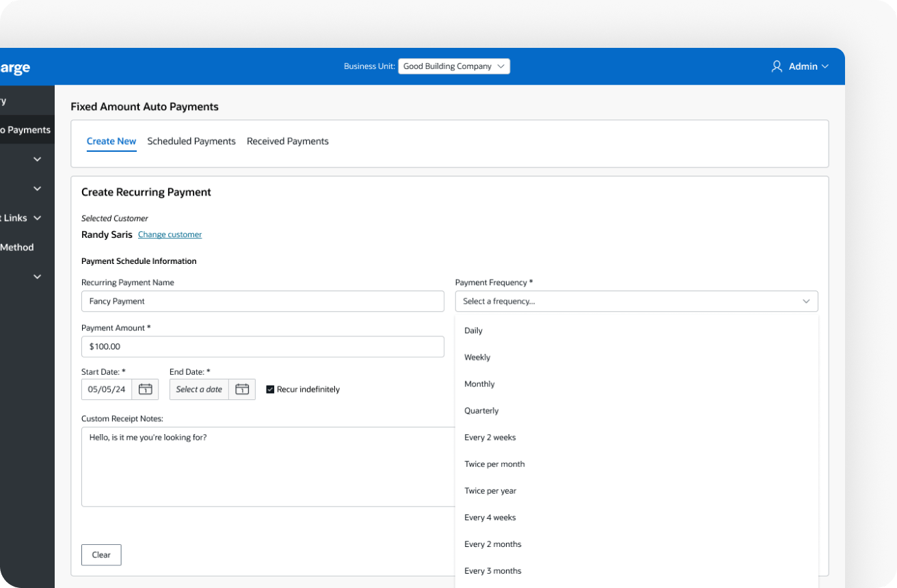Open the End Date calendar icon
897x588 pixels.
pos(242,389)
